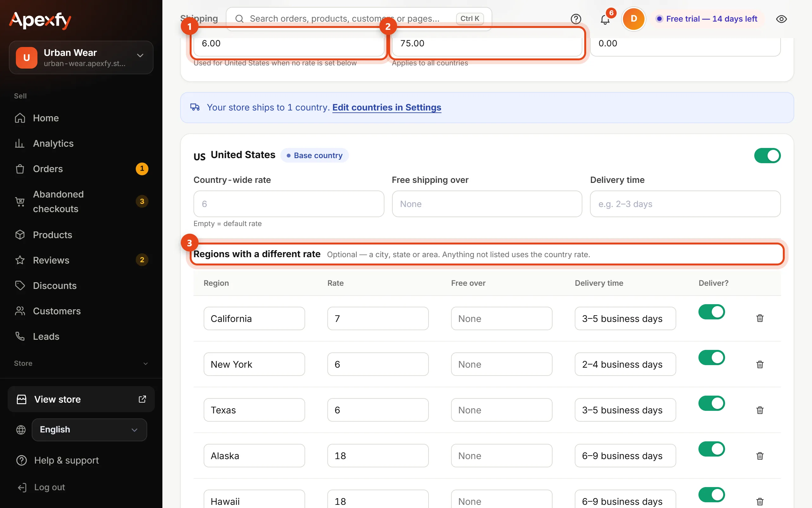Viewport: 812px width, 508px height.
Task: Click the Country-wide rate input
Action: [289, 204]
